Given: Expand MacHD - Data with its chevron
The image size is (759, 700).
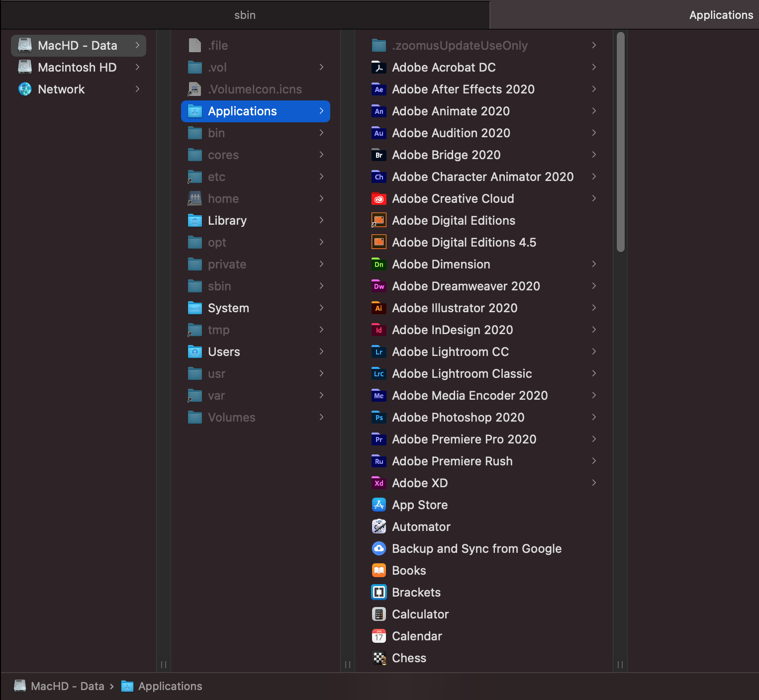Looking at the screenshot, I should tap(138, 45).
